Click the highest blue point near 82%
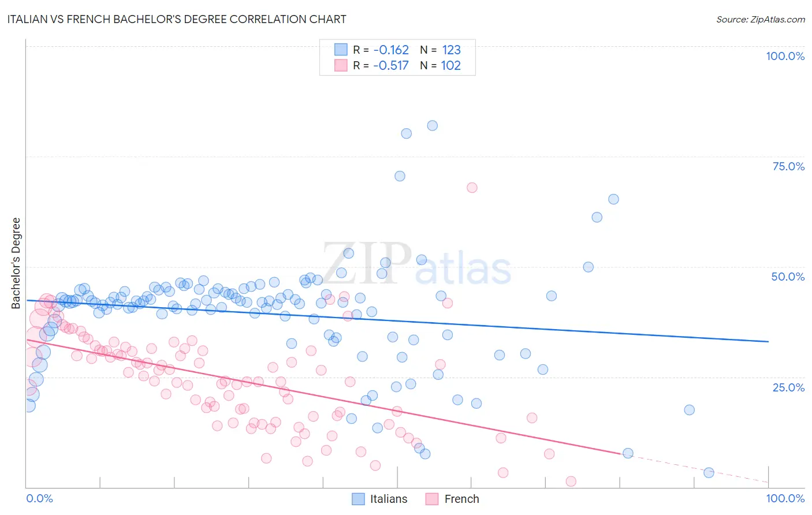812x515 pixels. tap(432, 125)
